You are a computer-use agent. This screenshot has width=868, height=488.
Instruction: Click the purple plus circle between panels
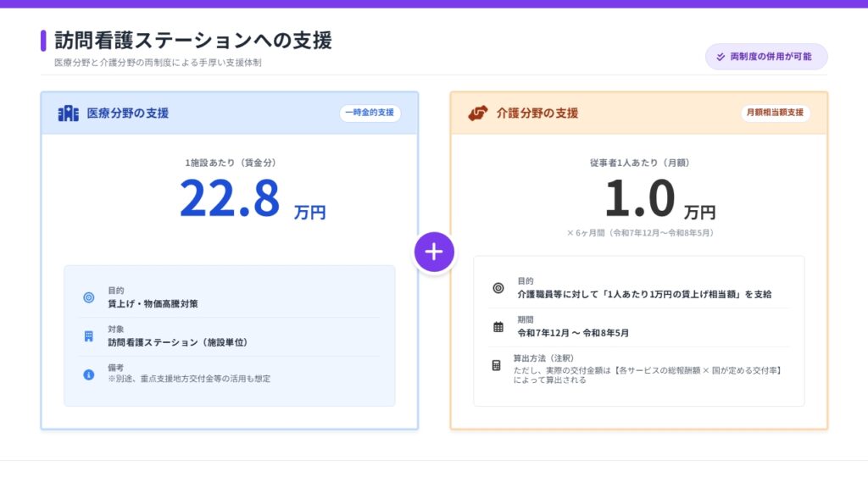[434, 252]
